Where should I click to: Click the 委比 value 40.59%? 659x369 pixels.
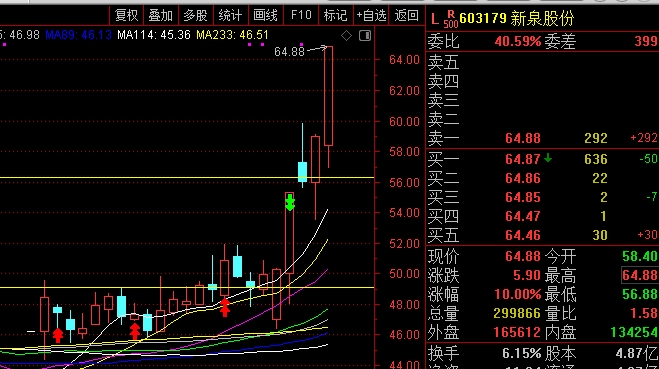[x=518, y=41]
